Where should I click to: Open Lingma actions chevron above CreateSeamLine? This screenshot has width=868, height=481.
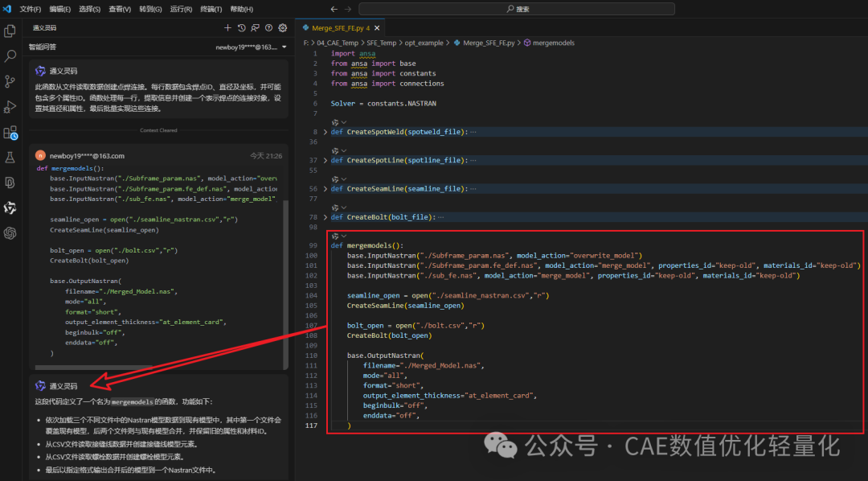tap(344, 179)
